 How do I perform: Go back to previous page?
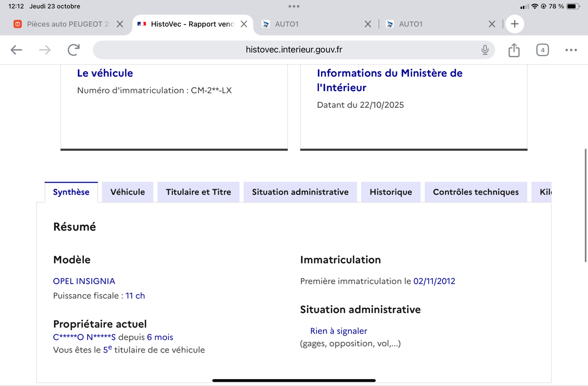tap(16, 49)
